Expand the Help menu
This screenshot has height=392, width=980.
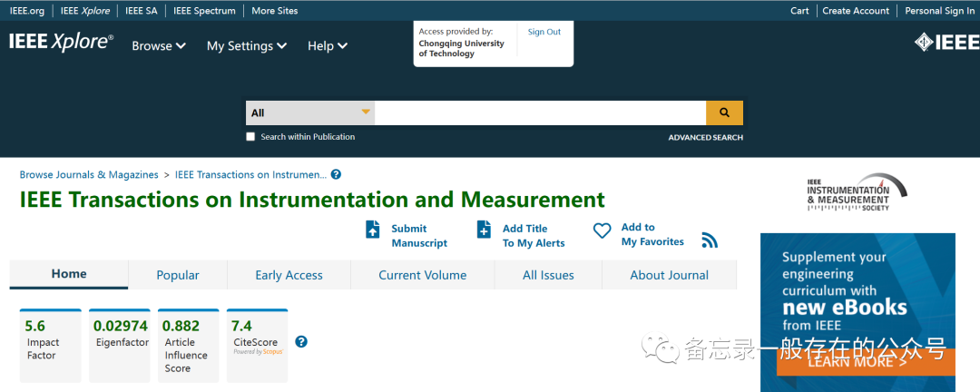coord(328,45)
